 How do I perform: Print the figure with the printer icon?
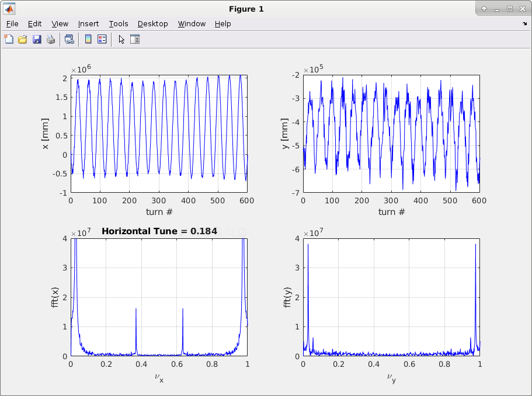51,40
